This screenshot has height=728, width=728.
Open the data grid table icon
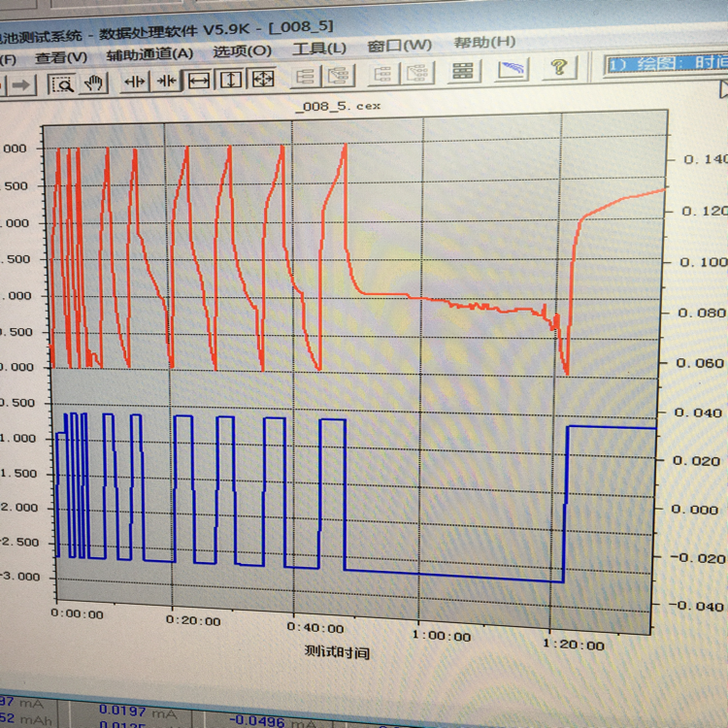point(463,71)
